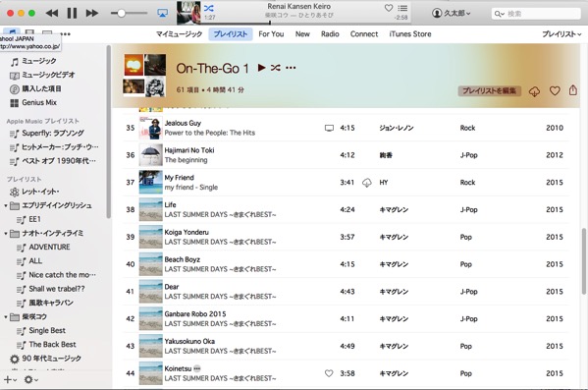Open the add playlist plus menu

(10, 379)
